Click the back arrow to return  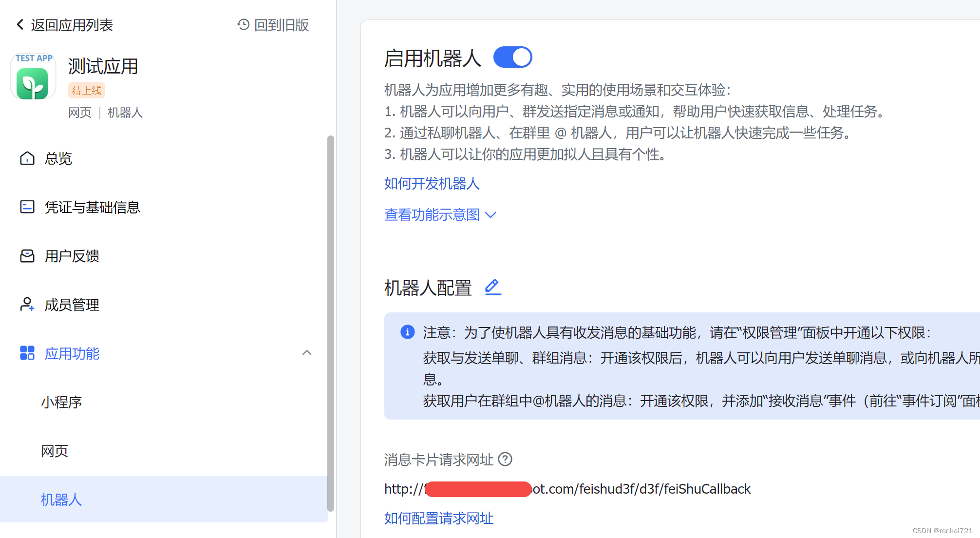point(19,24)
